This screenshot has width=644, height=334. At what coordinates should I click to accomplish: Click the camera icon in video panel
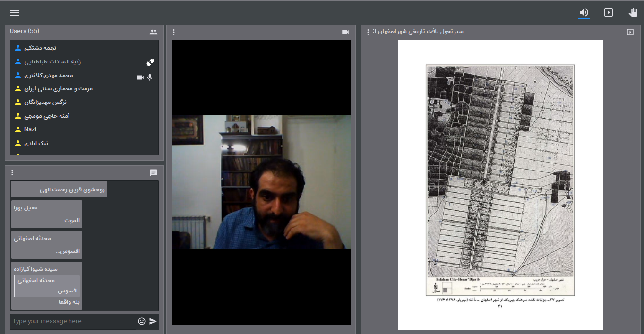tap(345, 32)
